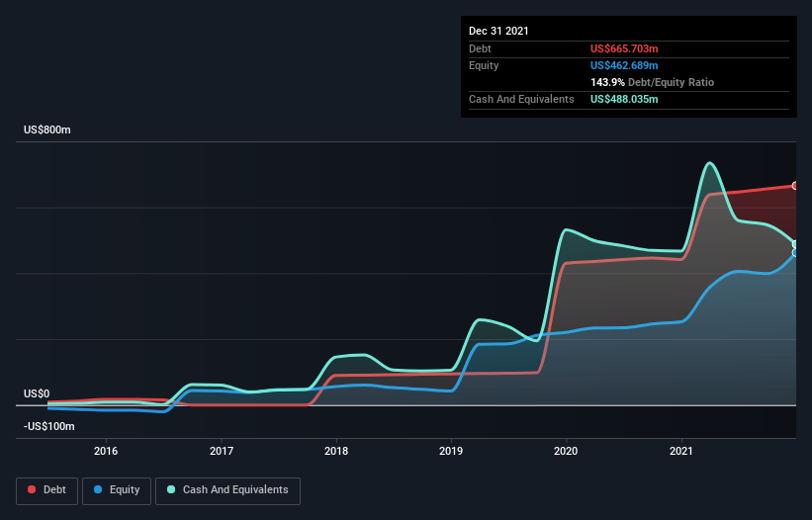This screenshot has height=520, width=812.
Task: Click the US$488.035m cash value
Action: click(624, 99)
